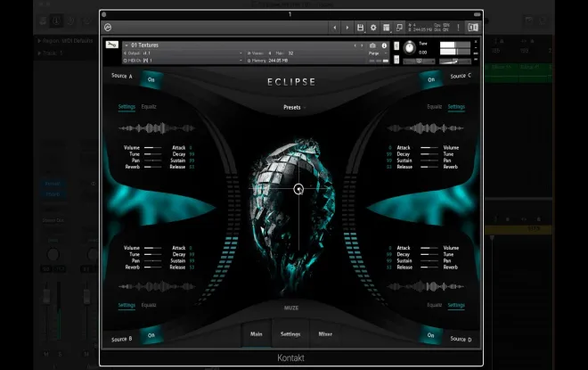588x370 pixels.
Task: Click the floppy disk save icon
Action: (x=360, y=28)
